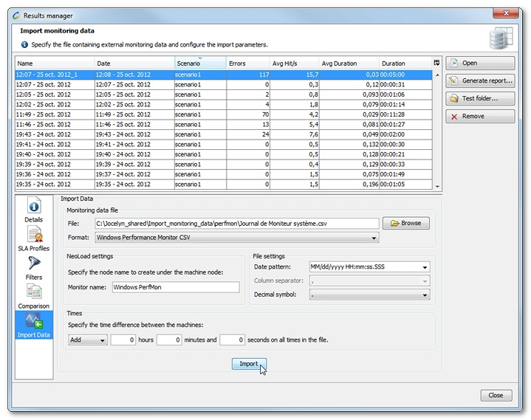Sort results by Errors column header
Image resolution: width=531 pixels, height=420 pixels.
coord(247,63)
